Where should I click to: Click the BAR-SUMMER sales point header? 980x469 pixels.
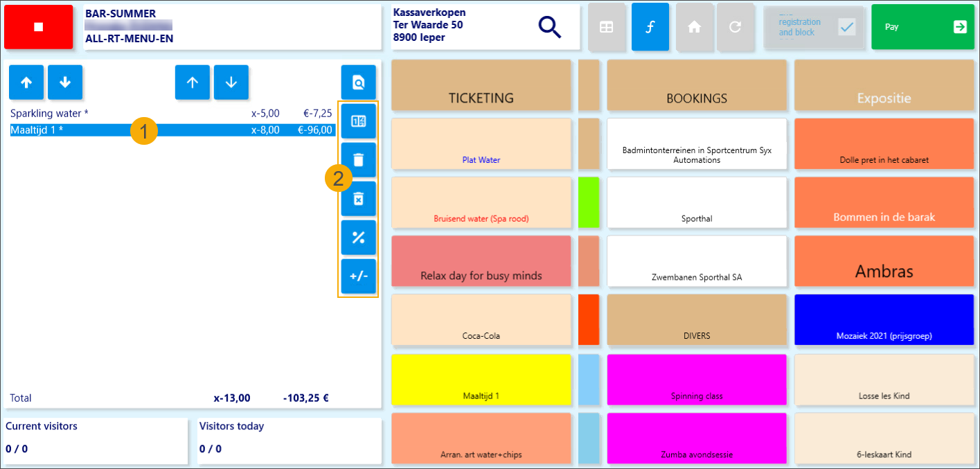232,27
